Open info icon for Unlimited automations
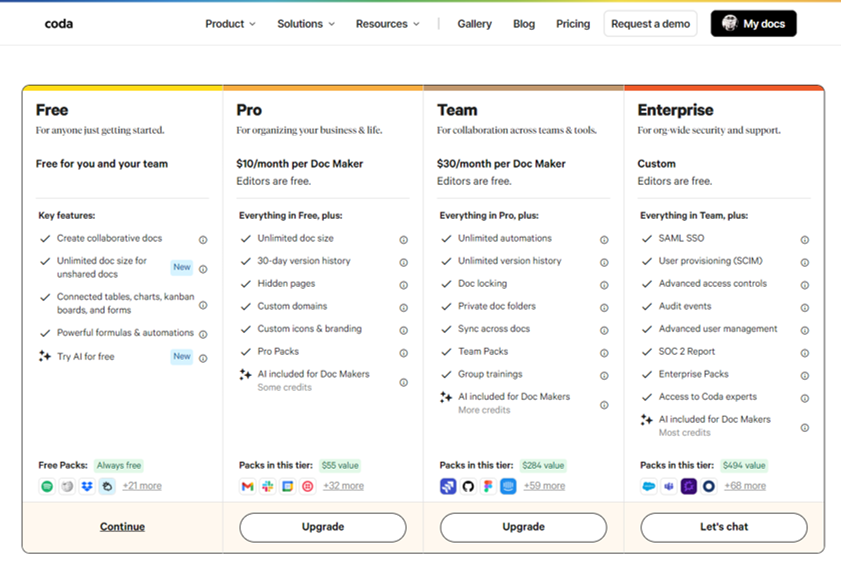The image size is (841, 563). (604, 240)
